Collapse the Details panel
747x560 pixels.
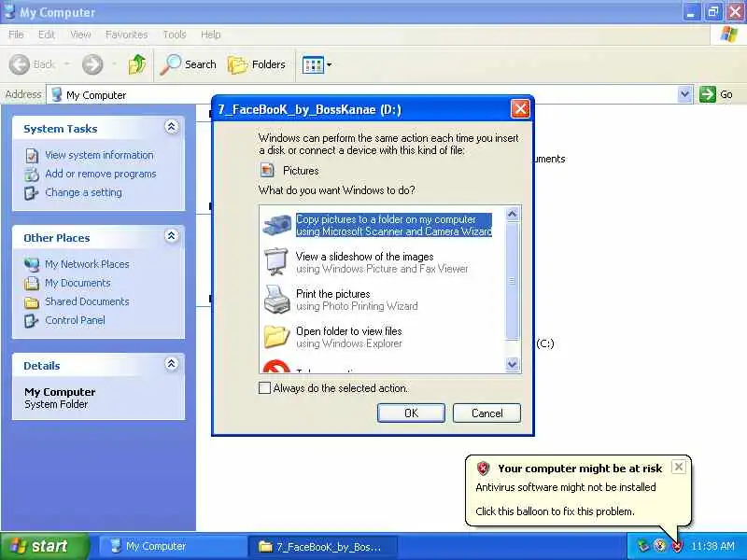[172, 364]
